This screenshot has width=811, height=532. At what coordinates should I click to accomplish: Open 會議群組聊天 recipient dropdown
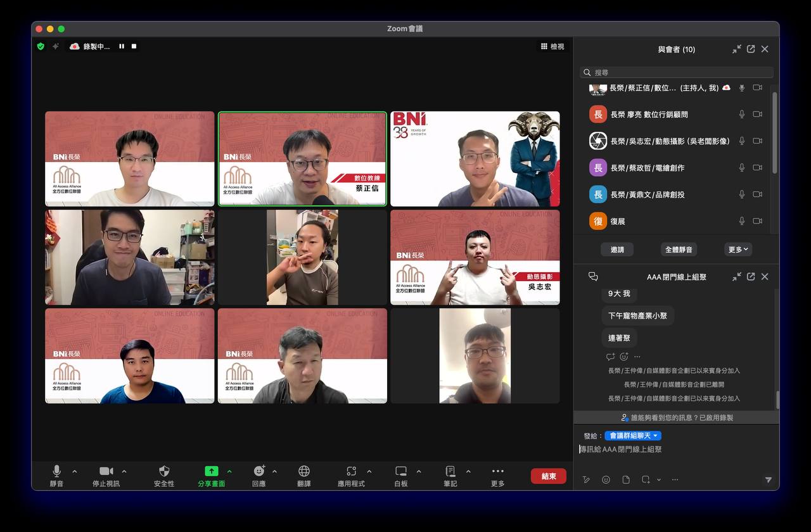tap(633, 436)
